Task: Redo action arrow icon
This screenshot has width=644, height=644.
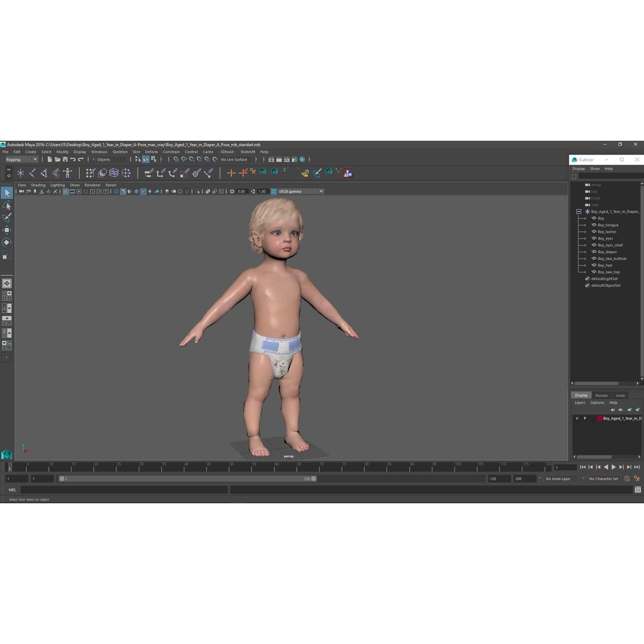Action: [x=80, y=159]
